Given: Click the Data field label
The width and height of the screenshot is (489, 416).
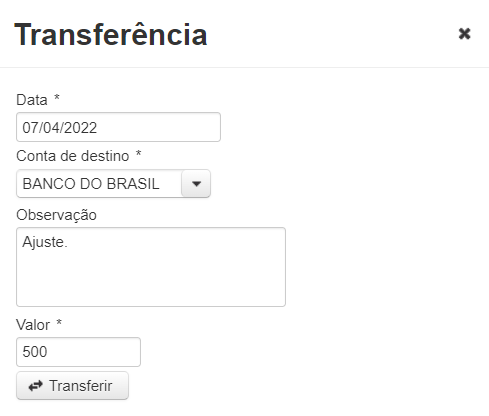Looking at the screenshot, I should 32,100.
